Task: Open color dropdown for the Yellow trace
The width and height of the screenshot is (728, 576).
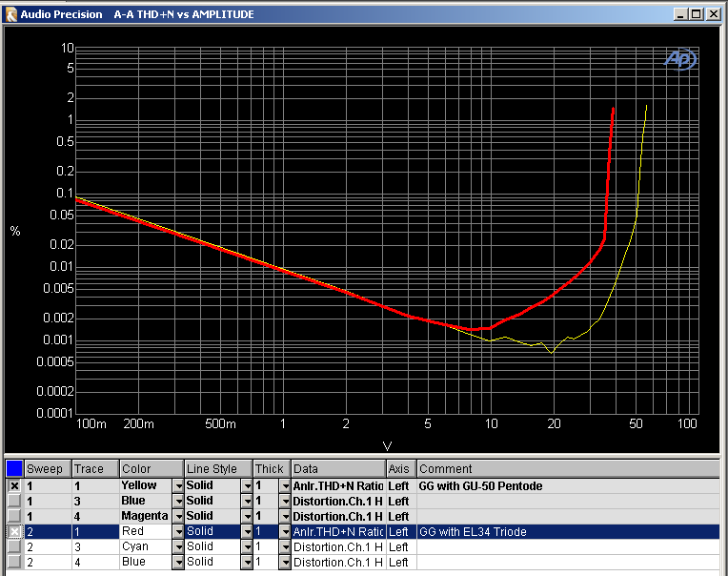Action: click(177, 485)
